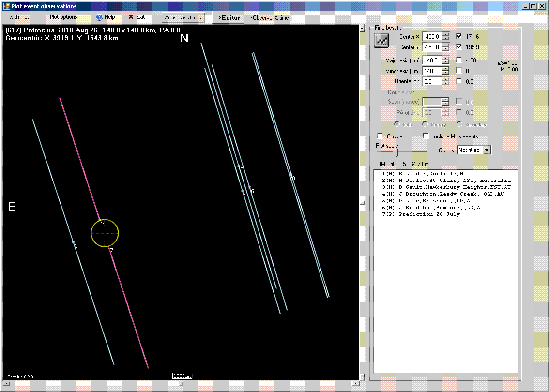549x392 pixels.
Task: Select the Both radio button
Action: (396, 124)
